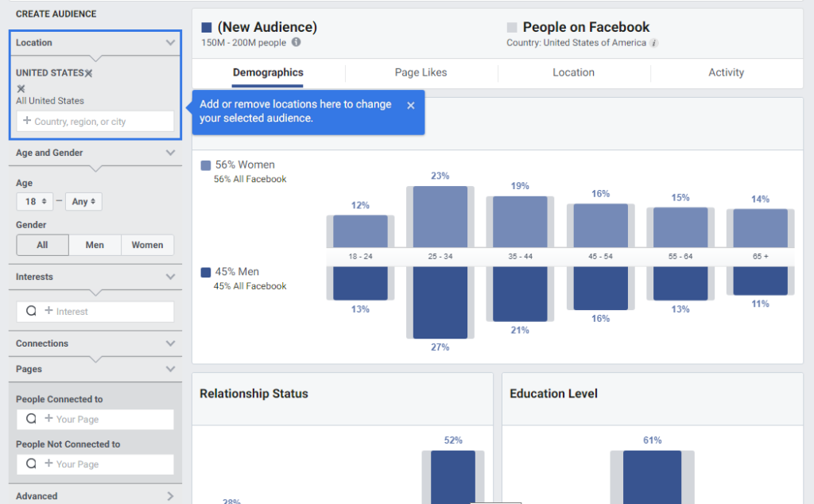Click the New Audience dark blue square
814x504 pixels.
[207, 27]
